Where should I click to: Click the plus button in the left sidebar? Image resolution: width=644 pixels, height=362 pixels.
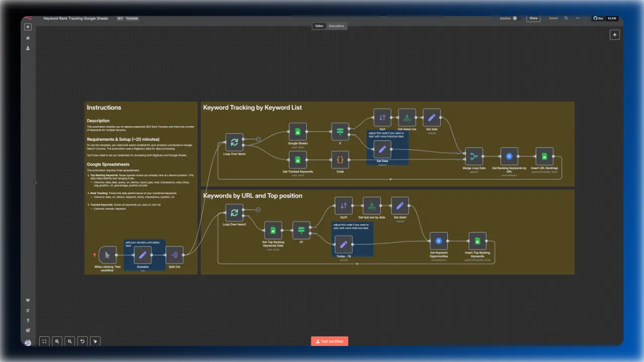[28, 27]
